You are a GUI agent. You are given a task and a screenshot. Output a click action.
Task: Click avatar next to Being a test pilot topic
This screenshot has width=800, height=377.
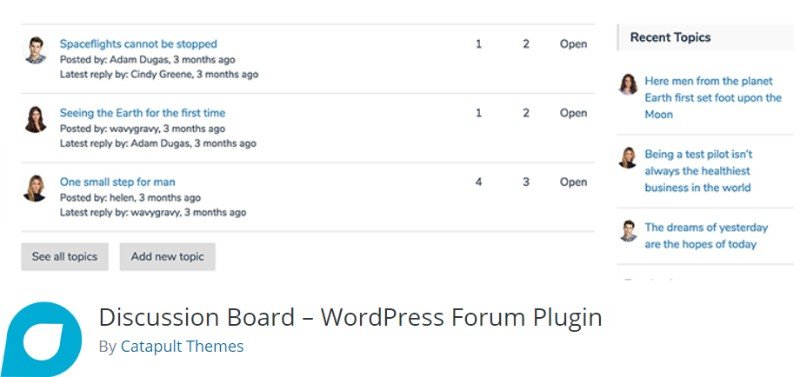(x=629, y=158)
